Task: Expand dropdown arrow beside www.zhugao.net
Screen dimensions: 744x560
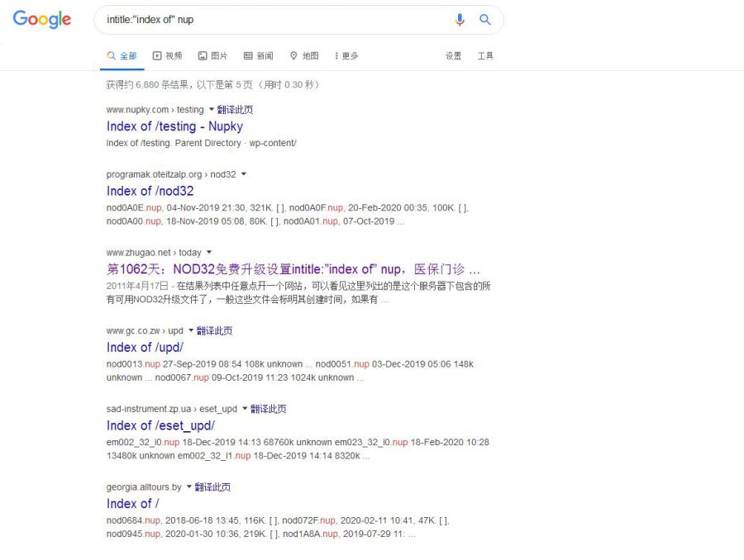Action: [x=209, y=252]
